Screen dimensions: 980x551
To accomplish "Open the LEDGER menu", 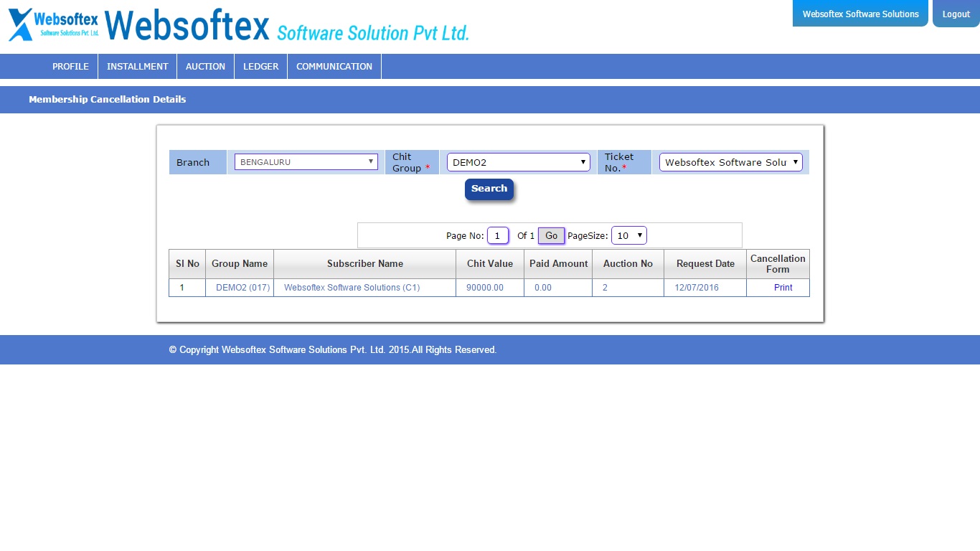I will pos(260,66).
